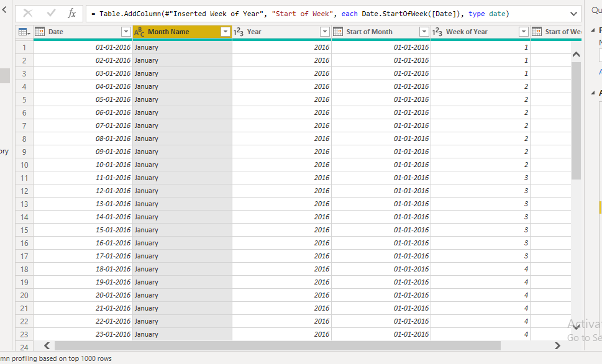Open the Start of Month filter dropdown
The image size is (602, 364).
[424, 32]
